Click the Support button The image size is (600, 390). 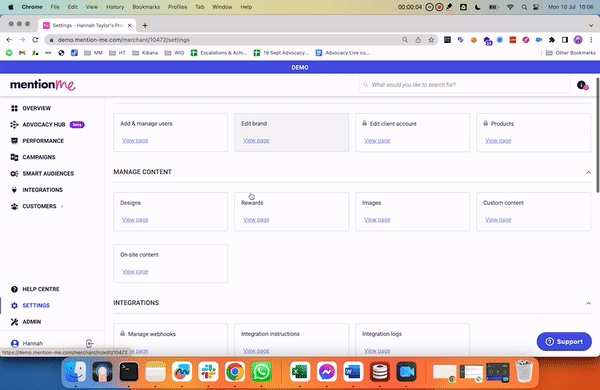(x=564, y=341)
